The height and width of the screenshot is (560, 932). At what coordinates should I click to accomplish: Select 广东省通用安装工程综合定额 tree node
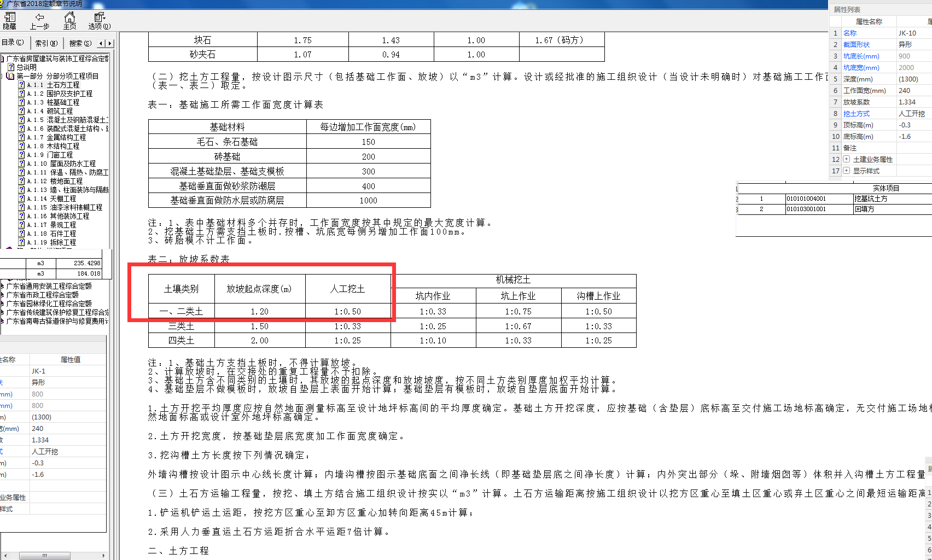pos(49,286)
